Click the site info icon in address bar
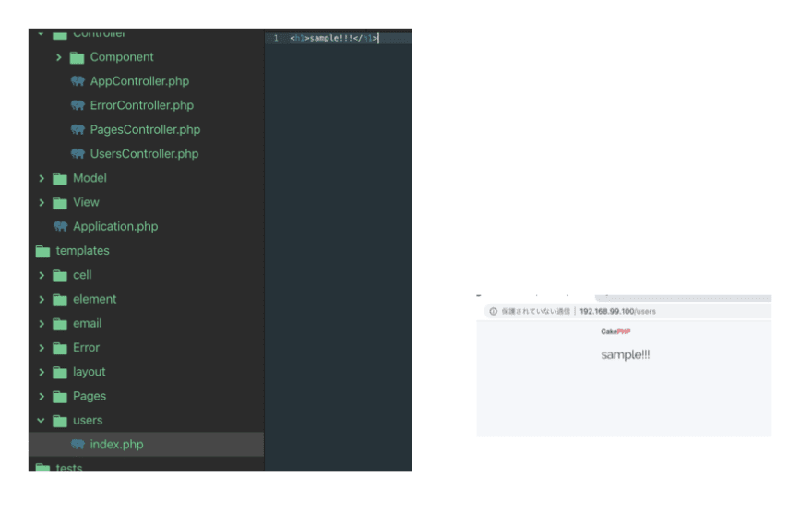Viewport: 812px width, 513px height. tap(493, 311)
